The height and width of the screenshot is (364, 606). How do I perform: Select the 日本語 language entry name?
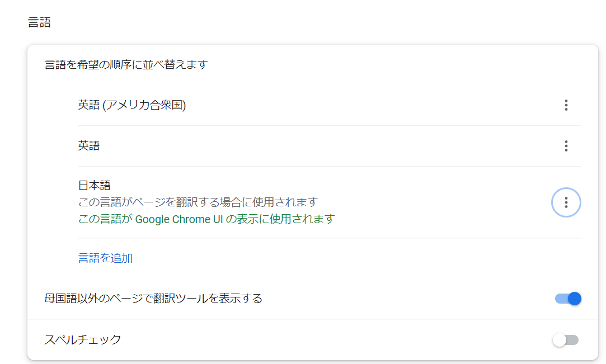click(x=95, y=185)
